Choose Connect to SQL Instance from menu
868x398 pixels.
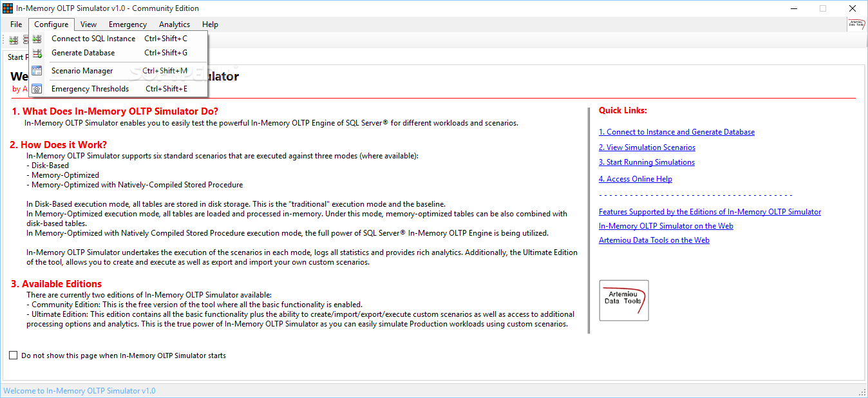coord(119,39)
